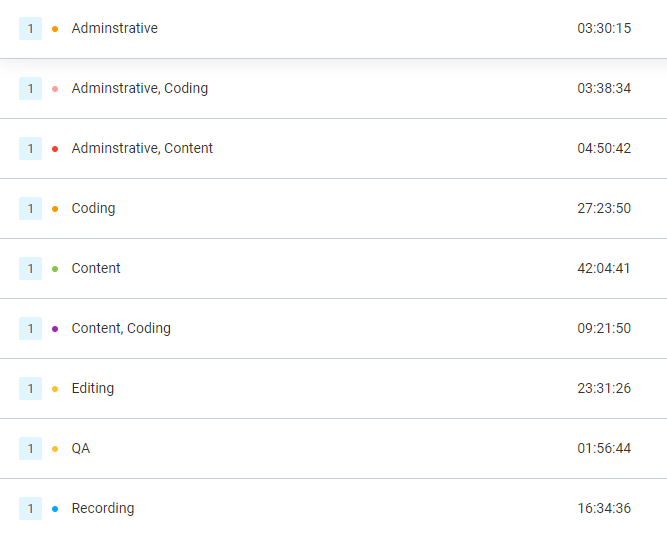Click the green dot beside Content

pos(55,269)
